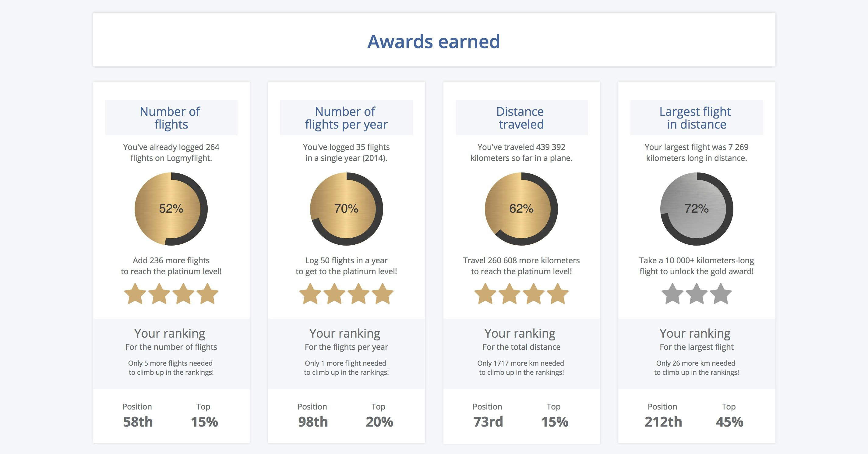
Task: Click the 70% flights per year circle
Action: point(346,209)
